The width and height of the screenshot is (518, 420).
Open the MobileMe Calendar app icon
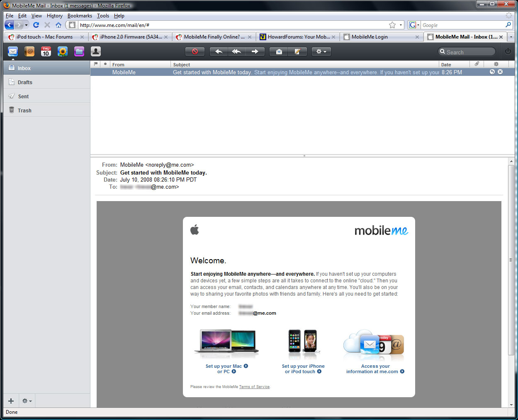tap(46, 51)
